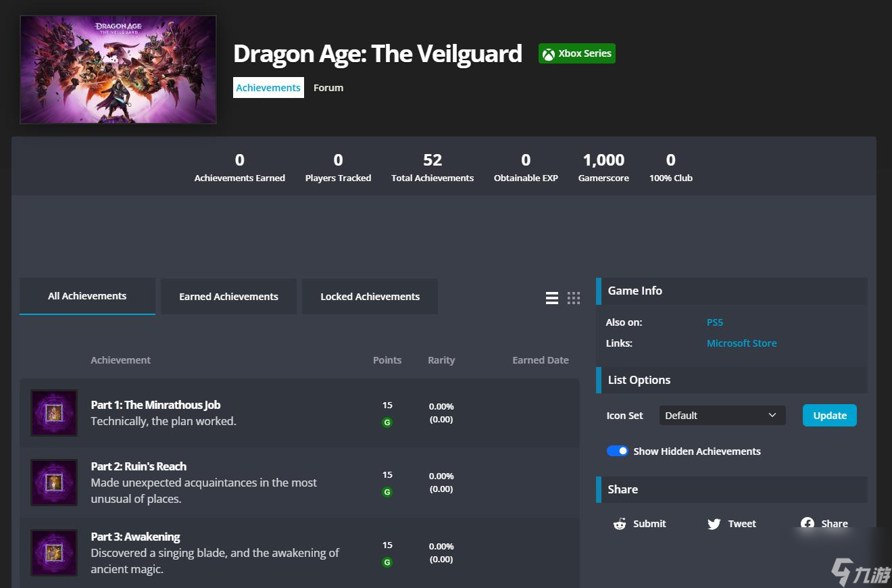This screenshot has height=588, width=892.
Task: Click the Game Info panel header
Action: [732, 291]
